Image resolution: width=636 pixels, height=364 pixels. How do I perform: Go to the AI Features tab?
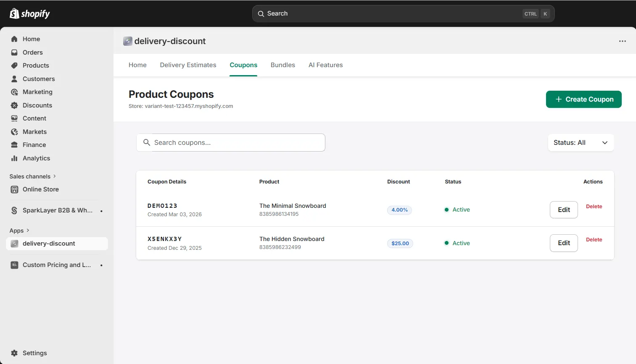[325, 65]
